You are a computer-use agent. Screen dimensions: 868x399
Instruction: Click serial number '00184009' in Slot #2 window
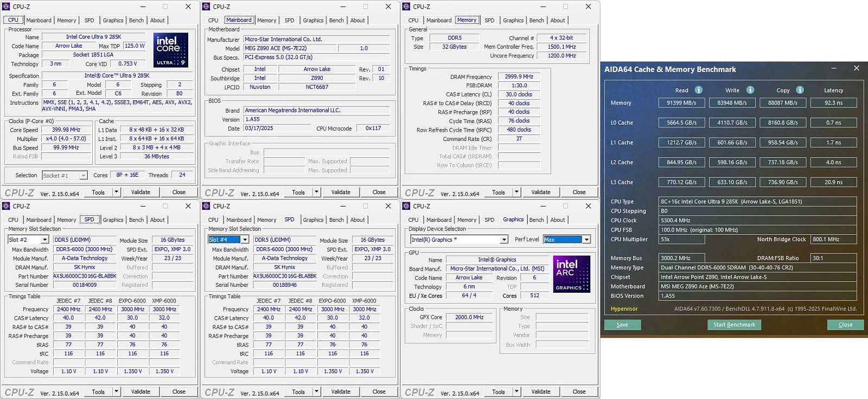point(85,285)
